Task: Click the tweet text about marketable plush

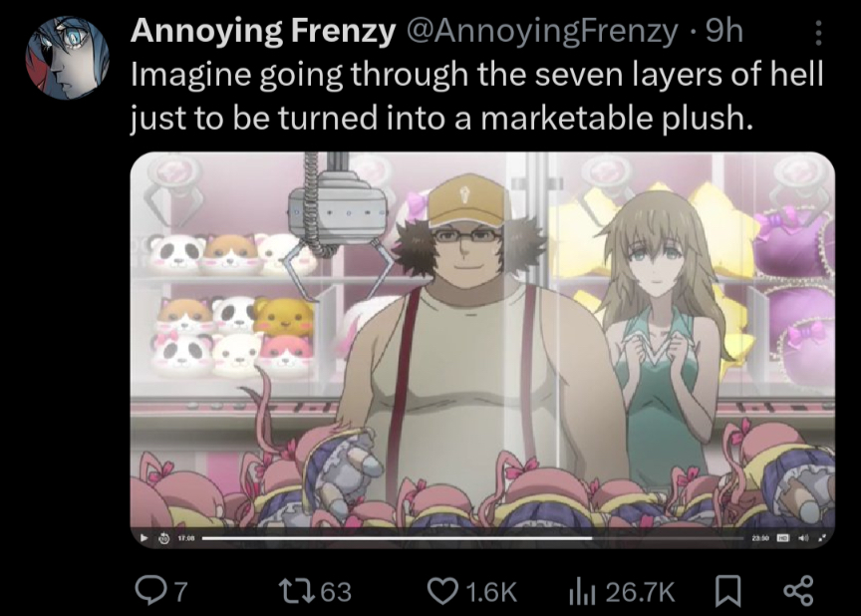Action: [438, 98]
